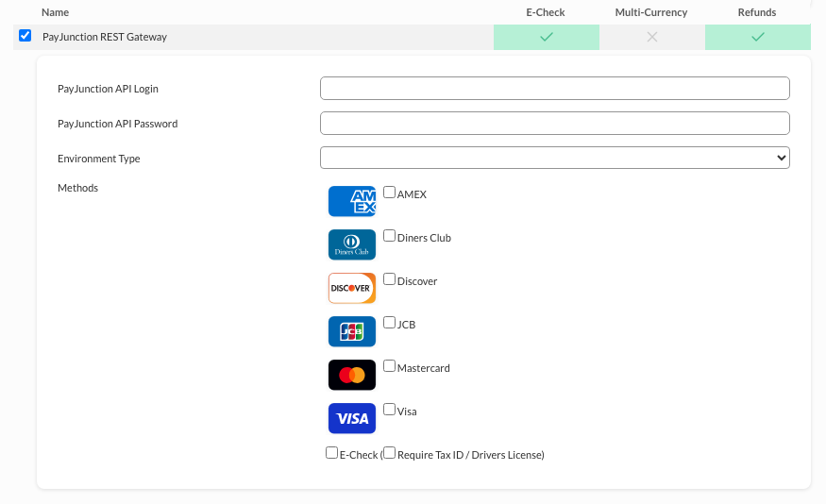Click the Methods label
Viewport: 826px width, 504px height.
(x=78, y=188)
